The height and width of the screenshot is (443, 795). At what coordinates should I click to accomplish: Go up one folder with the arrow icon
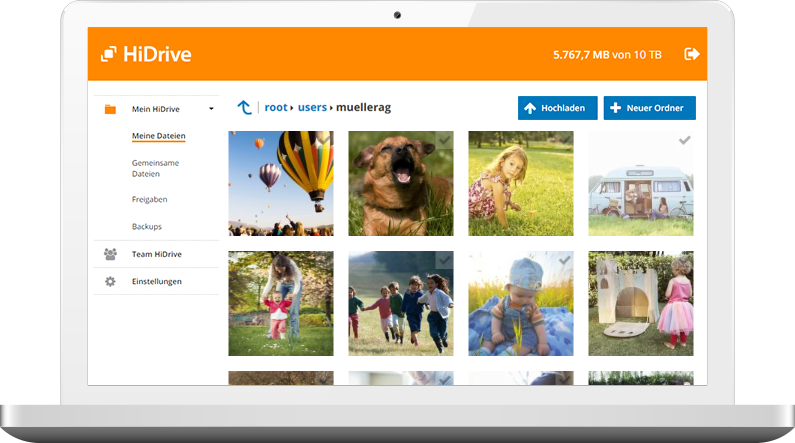(244, 107)
